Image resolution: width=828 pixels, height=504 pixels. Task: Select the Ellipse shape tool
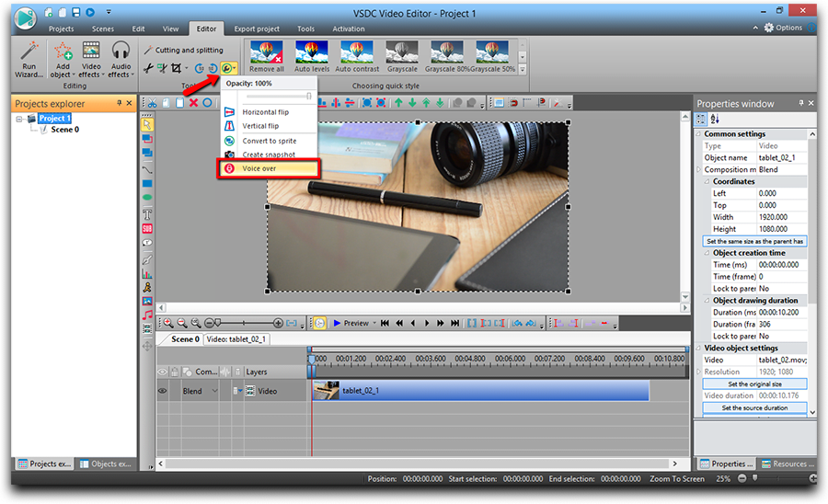(x=147, y=198)
